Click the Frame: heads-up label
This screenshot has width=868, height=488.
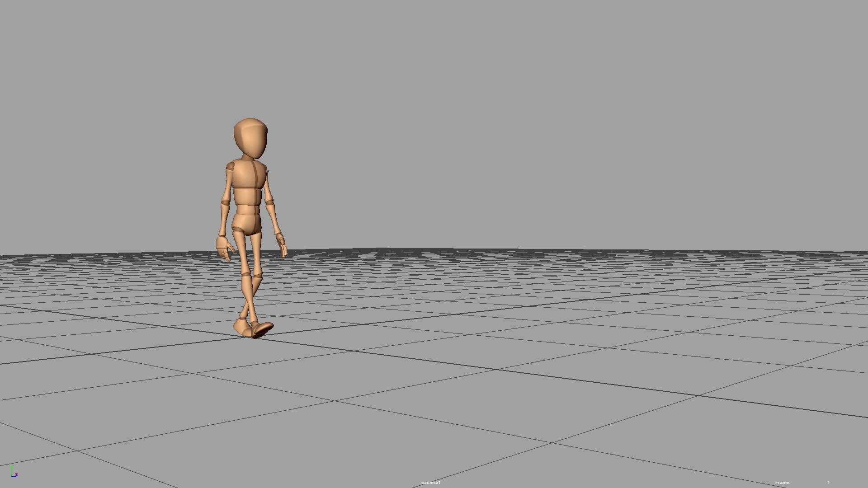[x=783, y=483]
